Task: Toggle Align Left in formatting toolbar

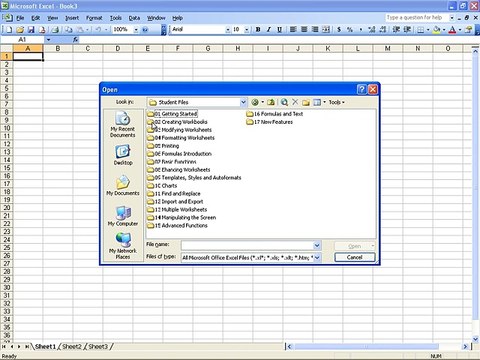Action: (x=293, y=30)
